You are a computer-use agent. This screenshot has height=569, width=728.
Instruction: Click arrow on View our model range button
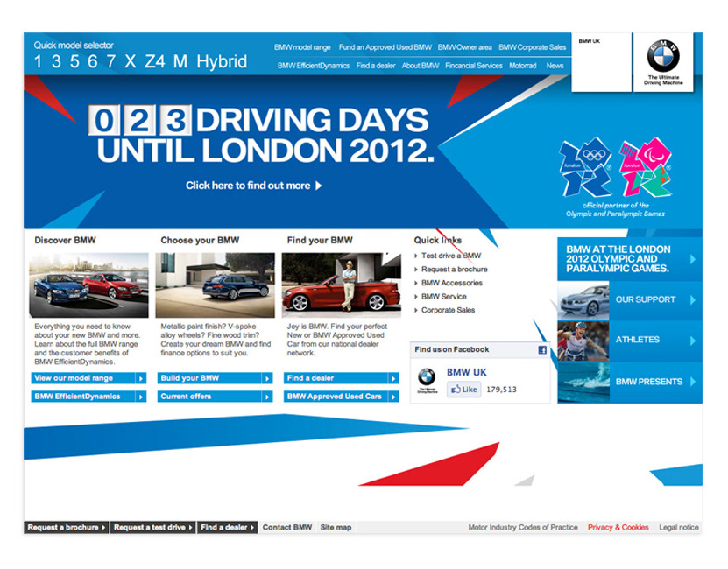pyautogui.click(x=141, y=378)
